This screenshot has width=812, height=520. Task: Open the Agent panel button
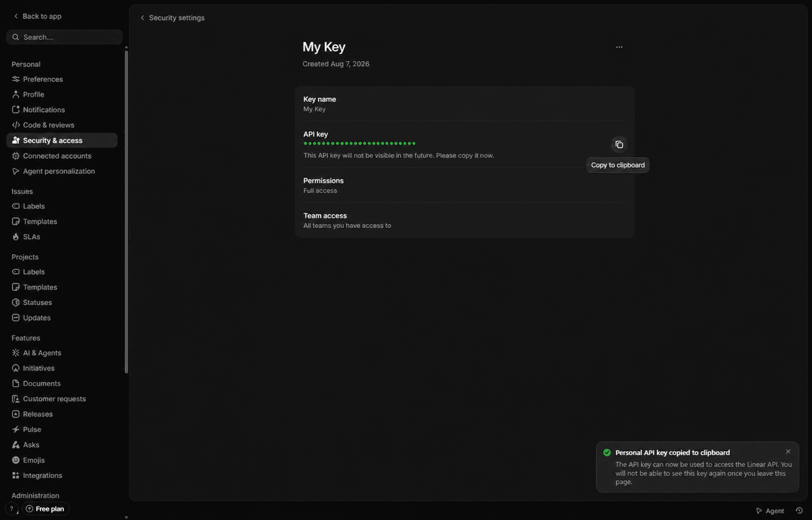(x=770, y=511)
